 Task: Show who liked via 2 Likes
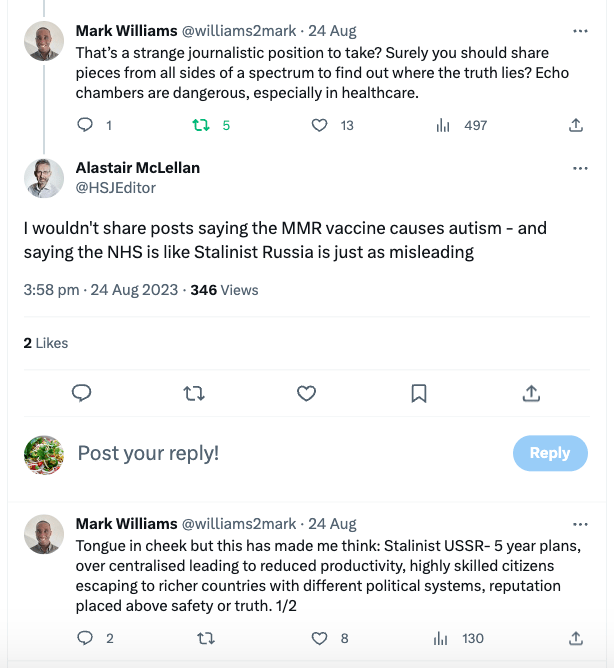point(46,343)
